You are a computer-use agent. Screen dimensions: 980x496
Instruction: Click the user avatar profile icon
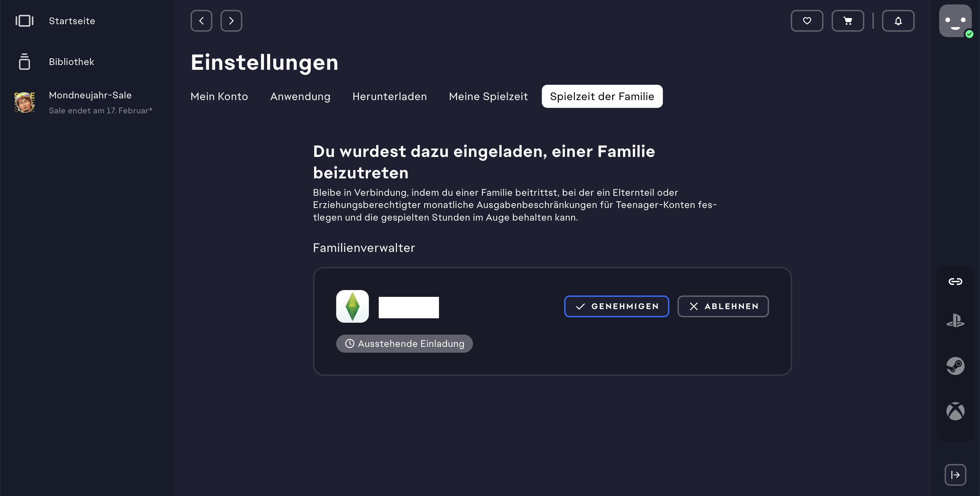click(955, 21)
